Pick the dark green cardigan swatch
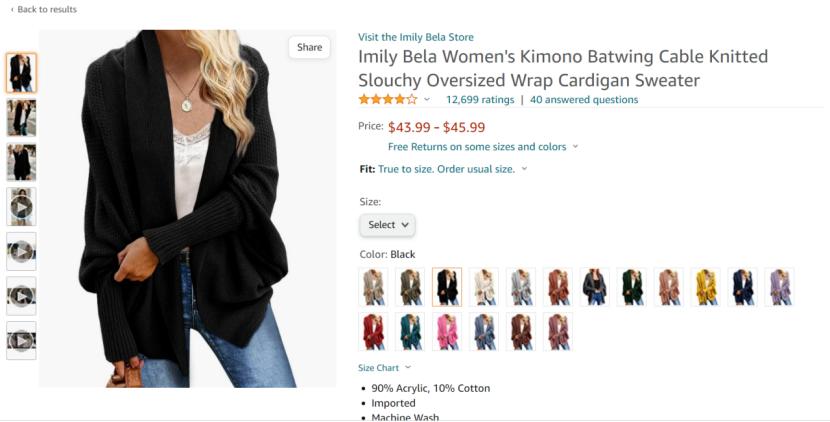 632,287
